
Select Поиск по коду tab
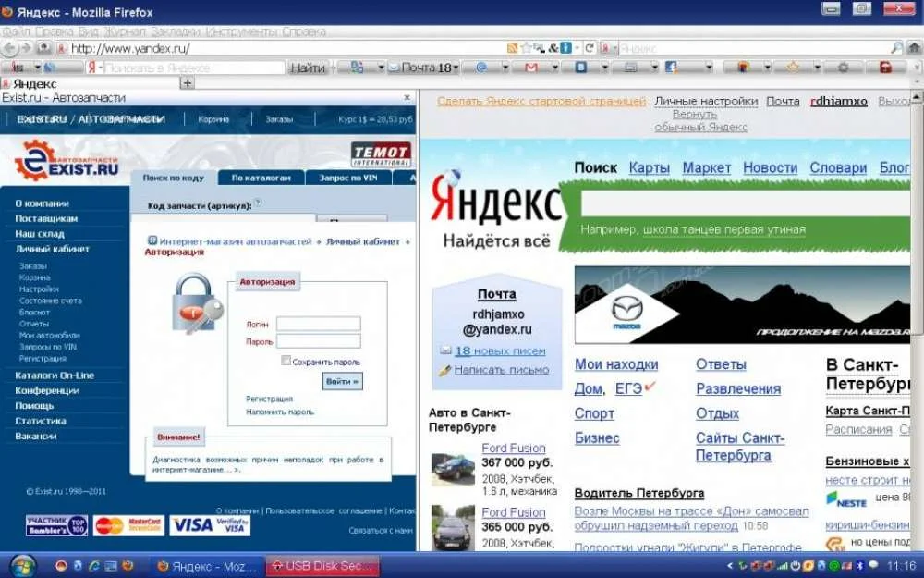click(x=174, y=178)
